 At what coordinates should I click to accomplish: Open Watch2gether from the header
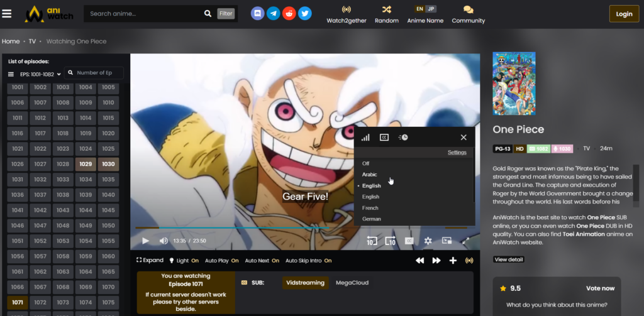coord(347,14)
